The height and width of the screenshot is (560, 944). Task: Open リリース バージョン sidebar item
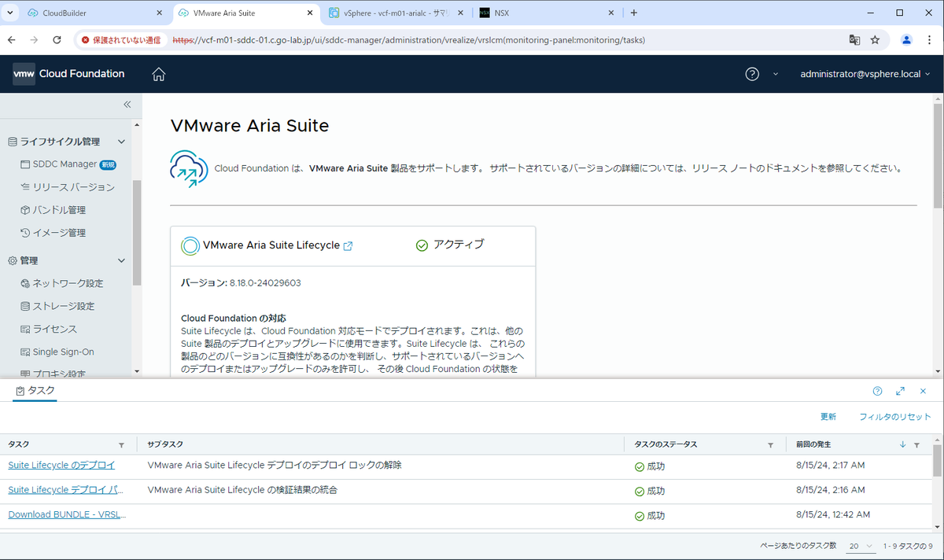coord(68,187)
